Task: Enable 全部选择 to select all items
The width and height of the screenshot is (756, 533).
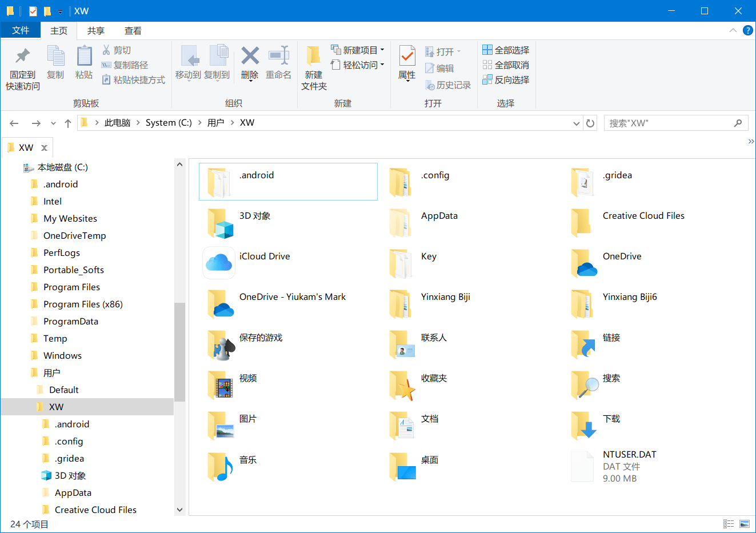Action: pos(506,50)
